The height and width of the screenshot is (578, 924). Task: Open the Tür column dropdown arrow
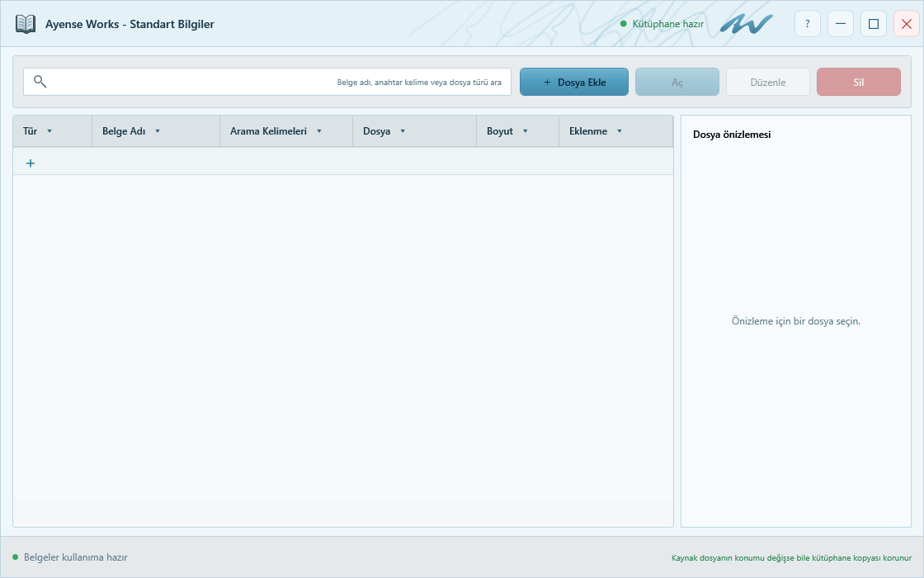(49, 131)
